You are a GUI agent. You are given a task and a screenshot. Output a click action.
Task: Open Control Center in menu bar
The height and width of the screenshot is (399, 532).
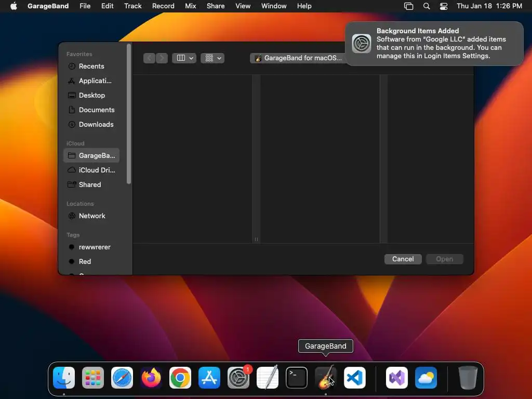coord(444,6)
